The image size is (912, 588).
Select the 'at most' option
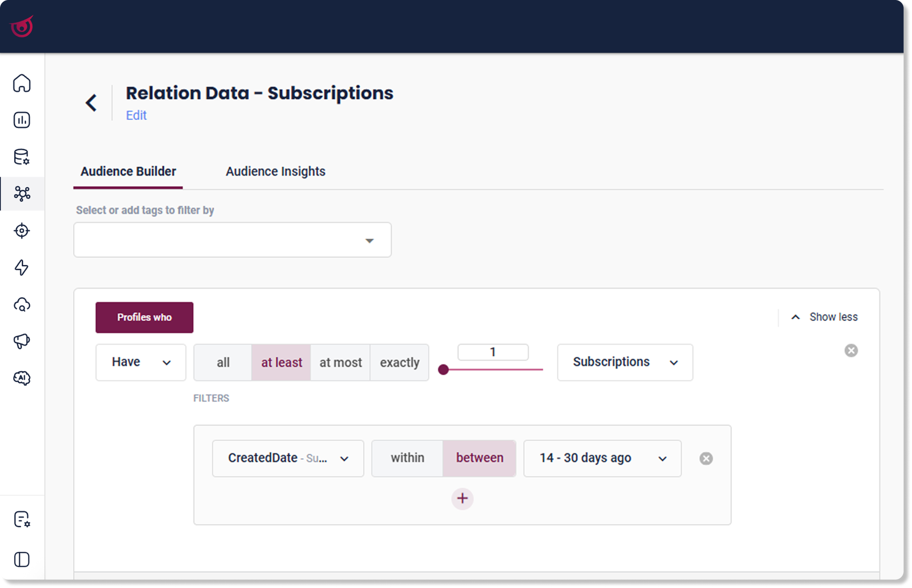340,362
